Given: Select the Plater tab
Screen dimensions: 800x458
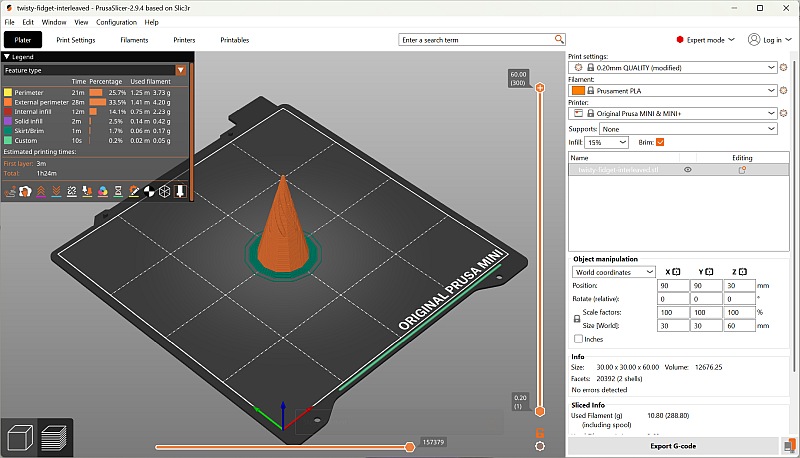Looking at the screenshot, I should pyautogui.click(x=23, y=40).
